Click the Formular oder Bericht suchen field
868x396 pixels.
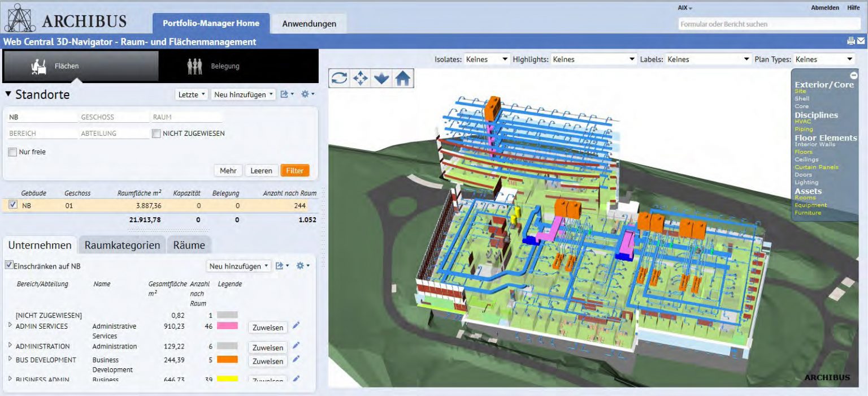click(x=769, y=24)
